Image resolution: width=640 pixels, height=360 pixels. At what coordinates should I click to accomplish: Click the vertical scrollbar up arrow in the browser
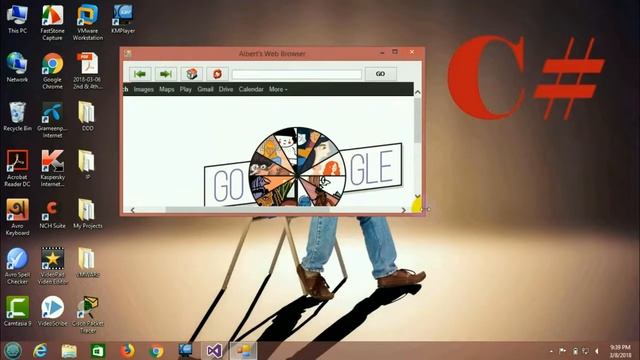[418, 93]
